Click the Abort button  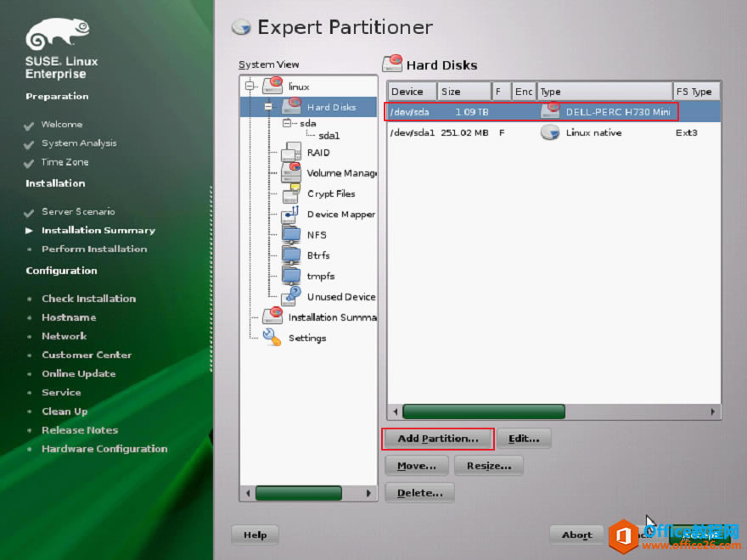point(577,535)
